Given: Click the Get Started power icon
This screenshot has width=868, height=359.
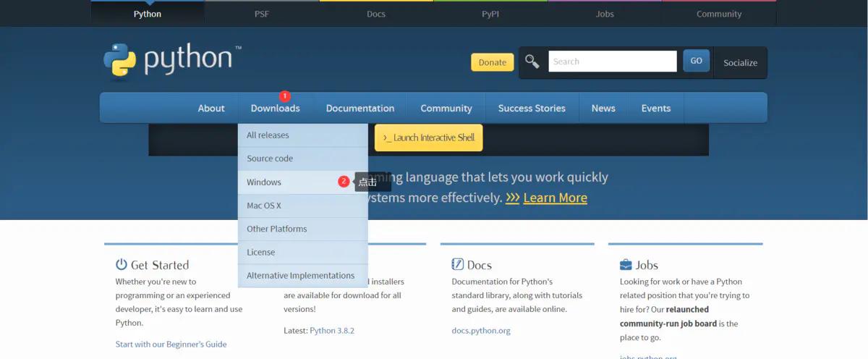Looking at the screenshot, I should click(x=122, y=265).
